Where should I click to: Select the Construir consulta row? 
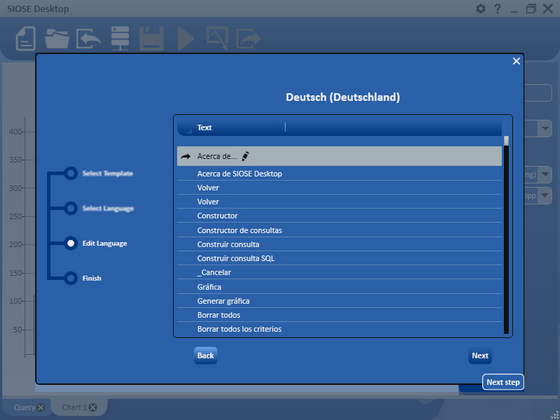[339, 244]
